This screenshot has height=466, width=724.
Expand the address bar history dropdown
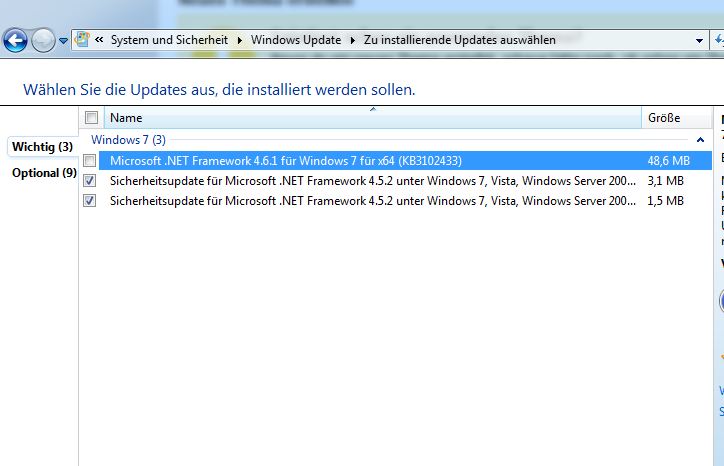(x=700, y=41)
